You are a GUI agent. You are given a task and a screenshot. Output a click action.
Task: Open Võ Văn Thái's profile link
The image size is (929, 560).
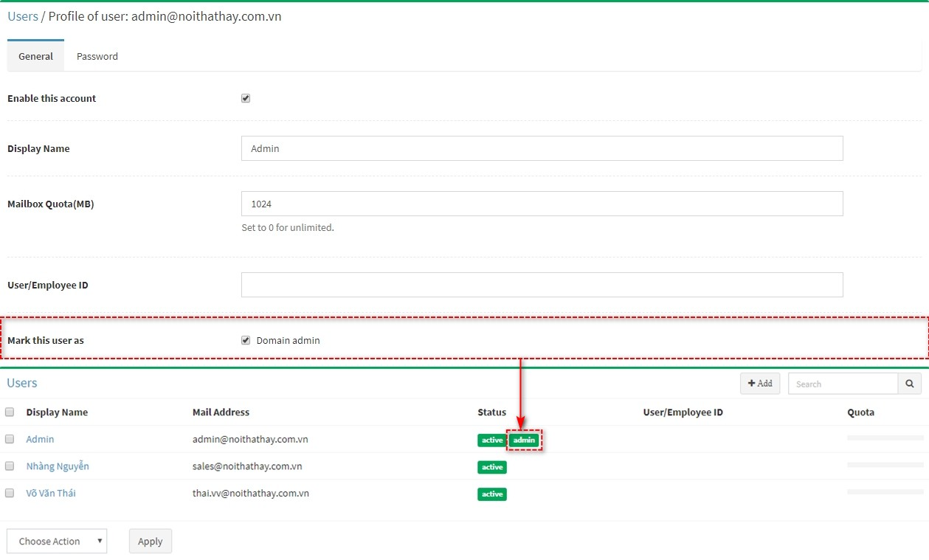click(51, 493)
